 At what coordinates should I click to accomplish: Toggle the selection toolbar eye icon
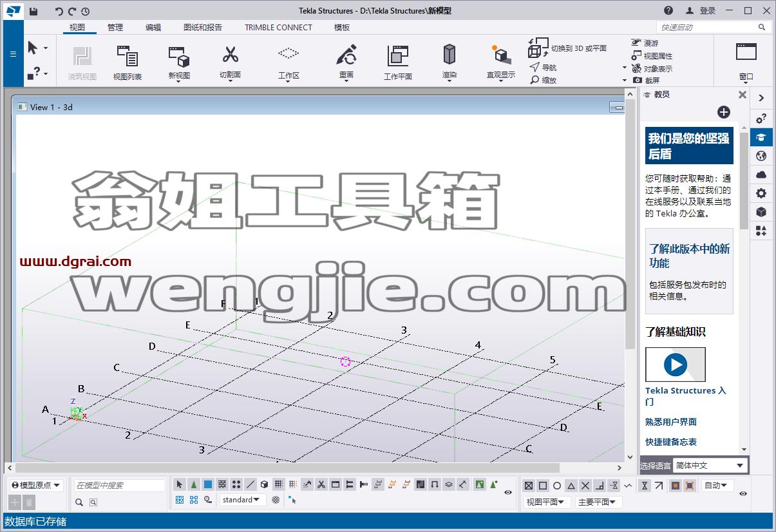click(508, 493)
